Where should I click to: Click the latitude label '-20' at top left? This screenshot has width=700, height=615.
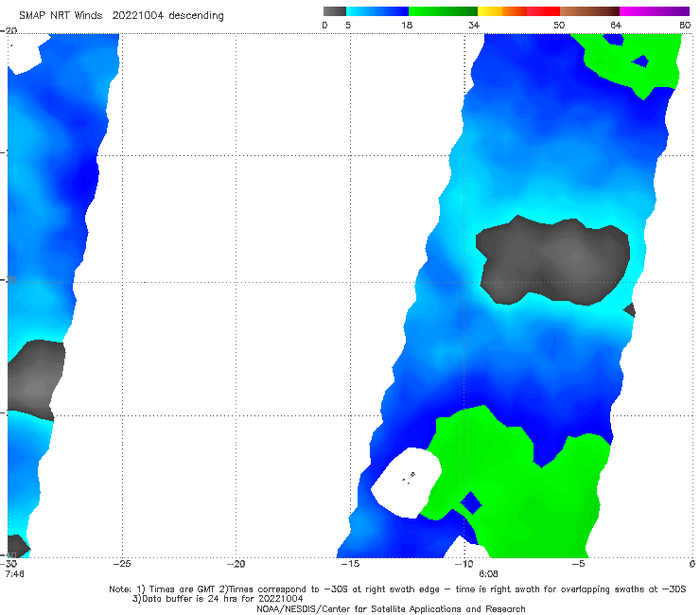point(9,30)
